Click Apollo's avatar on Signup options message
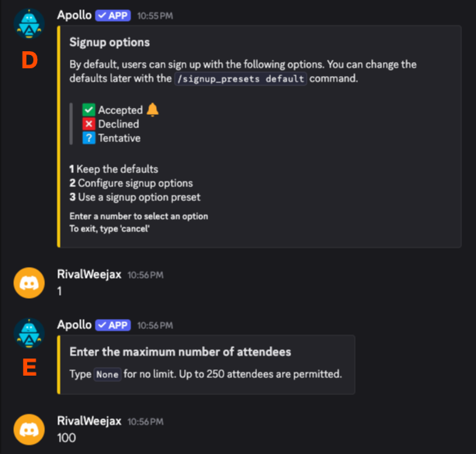This screenshot has height=454, width=476. [x=30, y=24]
